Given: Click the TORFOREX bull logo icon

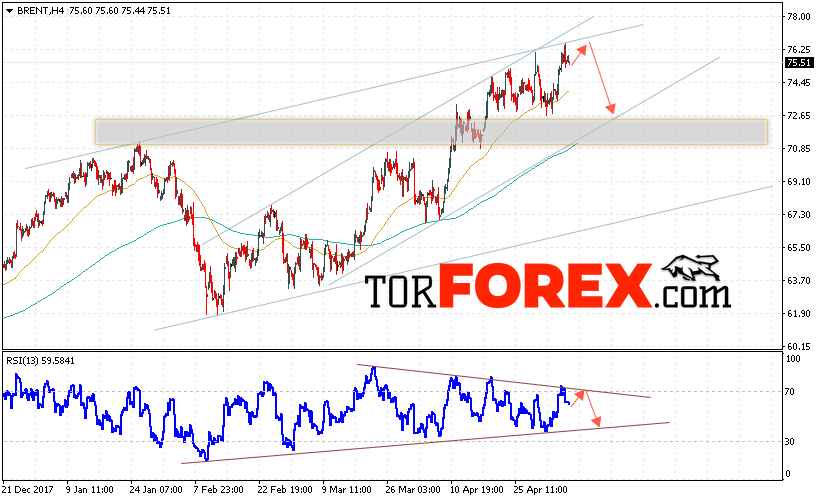Looking at the screenshot, I should point(691,267).
